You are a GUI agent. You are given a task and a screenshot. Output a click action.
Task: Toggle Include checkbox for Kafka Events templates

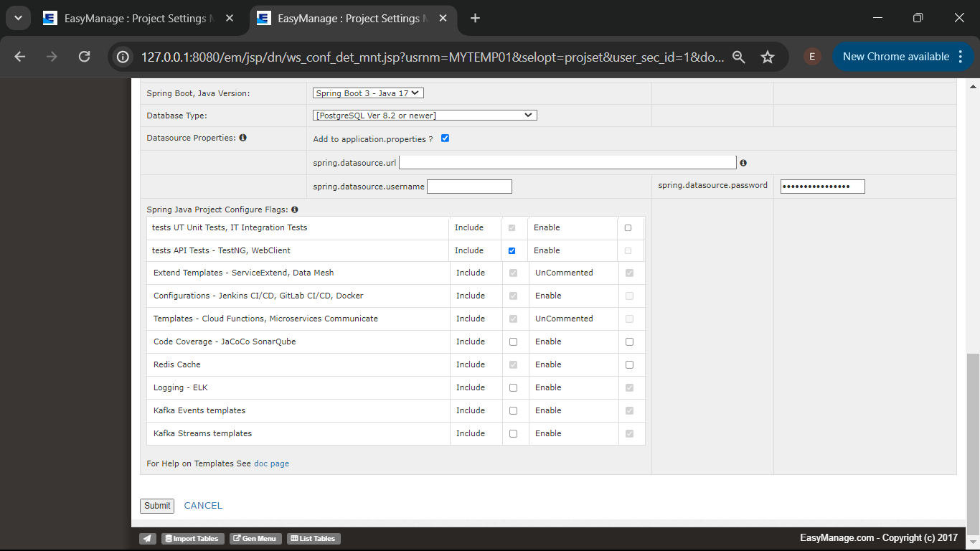pos(513,410)
